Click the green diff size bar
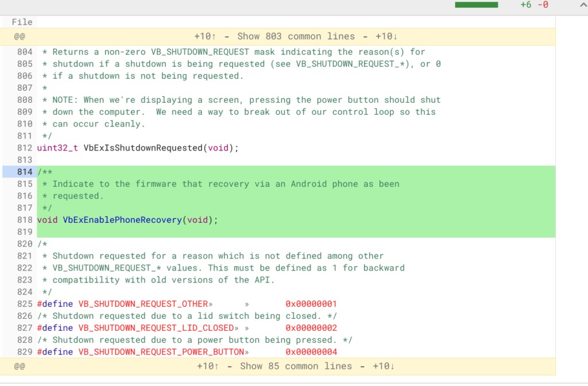 tap(476, 5)
